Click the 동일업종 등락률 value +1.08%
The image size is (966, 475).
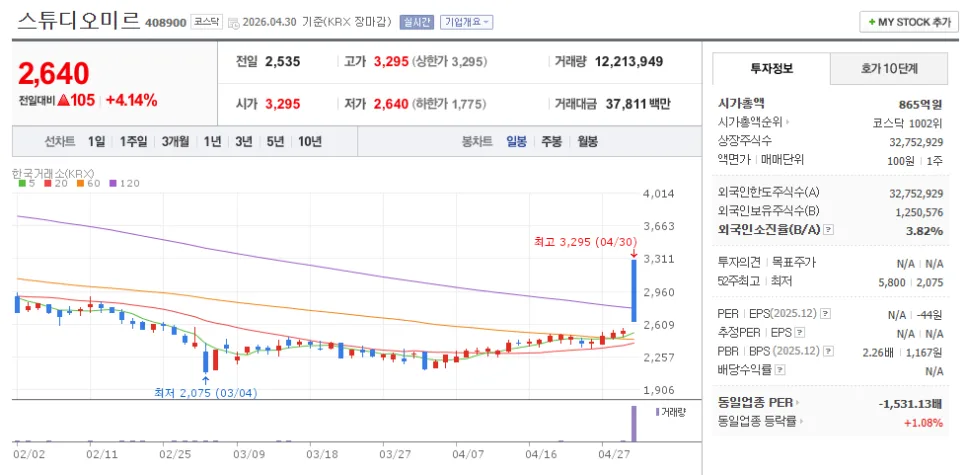[x=923, y=423]
